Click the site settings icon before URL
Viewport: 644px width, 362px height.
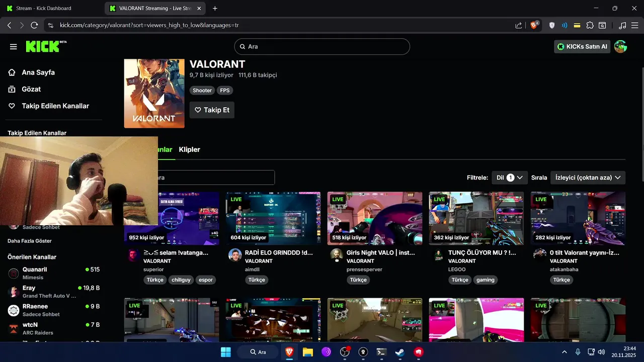50,25
